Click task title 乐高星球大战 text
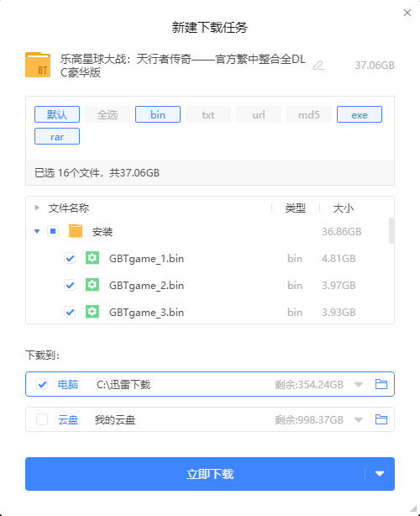420x516 pixels. pyautogui.click(x=182, y=66)
